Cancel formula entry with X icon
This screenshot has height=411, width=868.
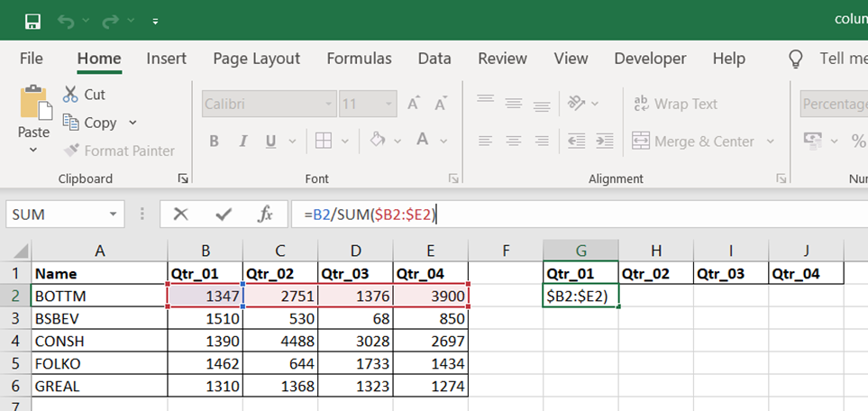click(181, 215)
